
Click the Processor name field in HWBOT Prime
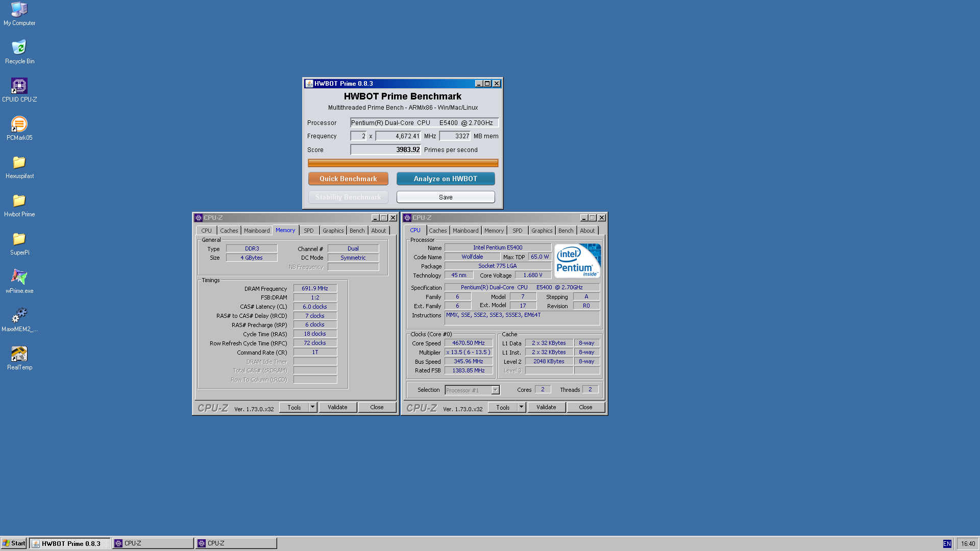click(x=424, y=123)
